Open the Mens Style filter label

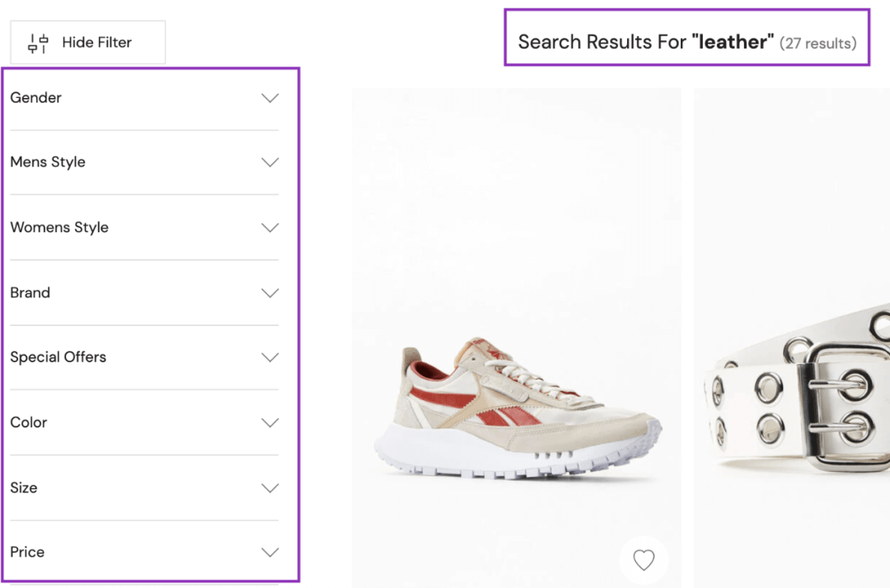tap(48, 162)
